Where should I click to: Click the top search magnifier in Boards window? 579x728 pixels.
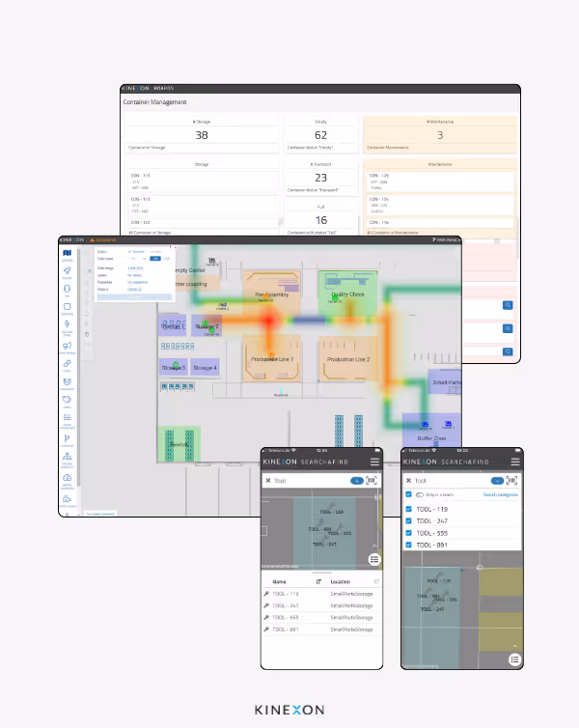(x=508, y=305)
